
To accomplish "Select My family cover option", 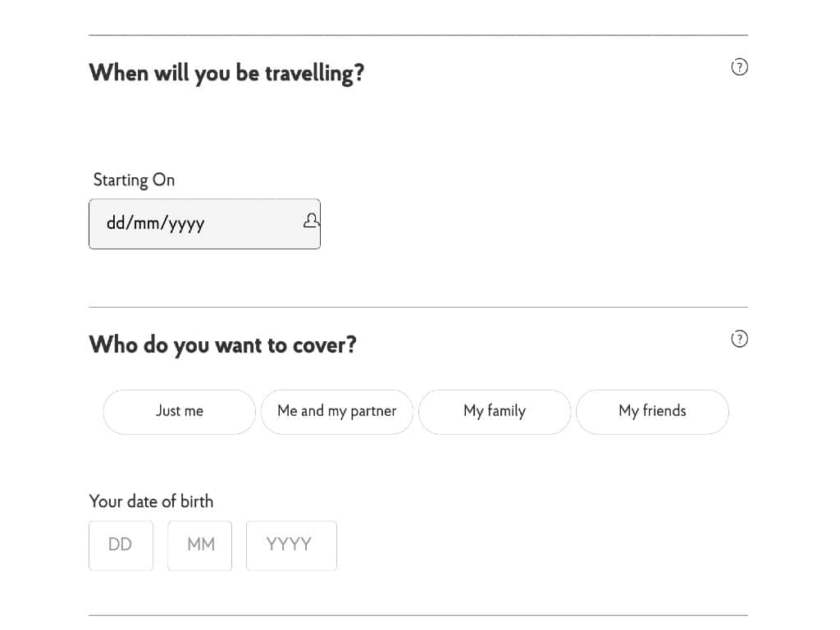I will tap(495, 412).
